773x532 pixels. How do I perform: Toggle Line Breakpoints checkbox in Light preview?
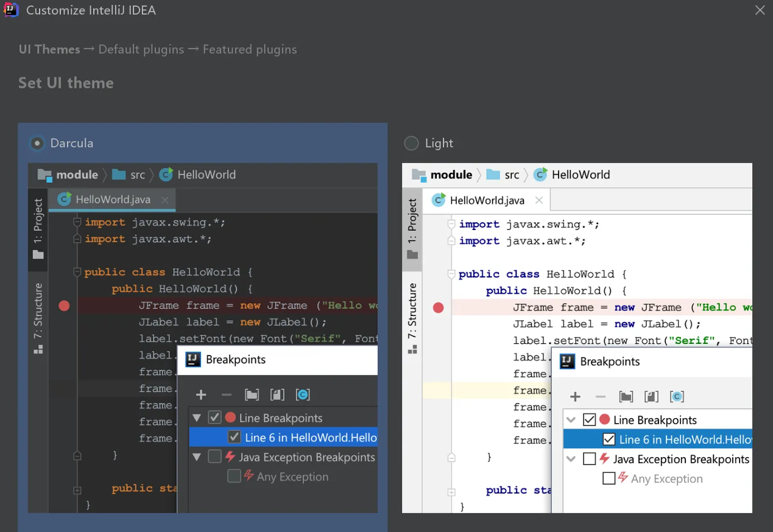tap(589, 419)
